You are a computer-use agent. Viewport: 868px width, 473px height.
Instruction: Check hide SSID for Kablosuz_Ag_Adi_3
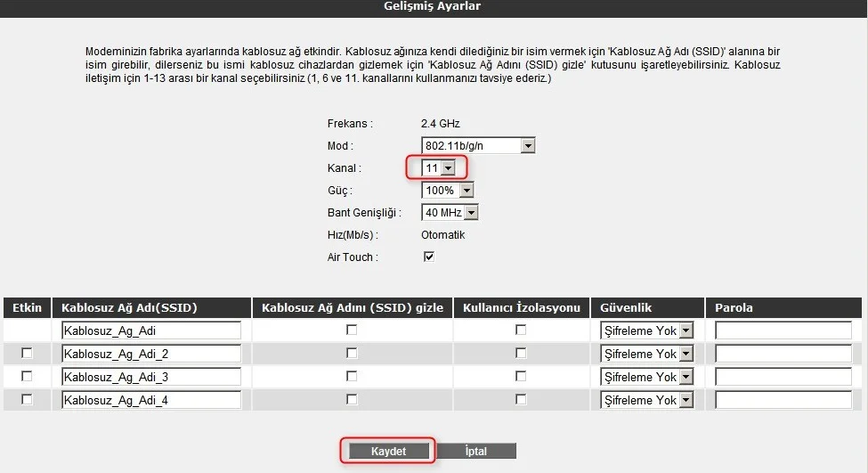(x=352, y=377)
